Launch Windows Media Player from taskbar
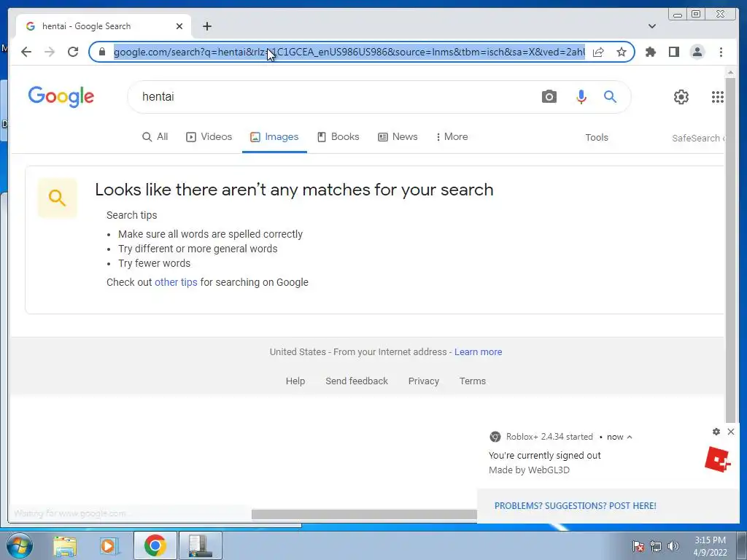Viewport: 747px width, 560px height. (x=109, y=545)
